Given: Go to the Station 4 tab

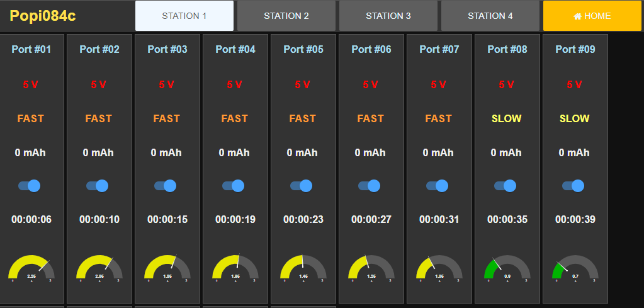Looking at the screenshot, I should 490,16.
